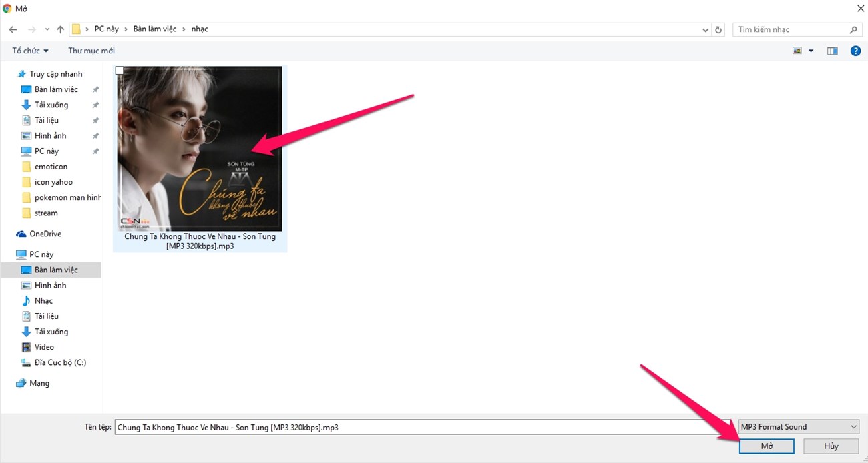Open recent locations dropdown arrow
Screen dimensions: 868x463
pyautogui.click(x=47, y=29)
